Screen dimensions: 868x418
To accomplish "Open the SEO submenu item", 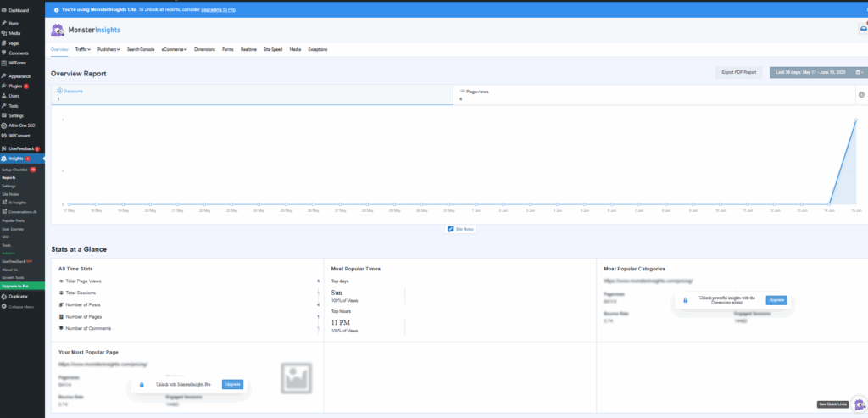I will pyautogui.click(x=6, y=237).
